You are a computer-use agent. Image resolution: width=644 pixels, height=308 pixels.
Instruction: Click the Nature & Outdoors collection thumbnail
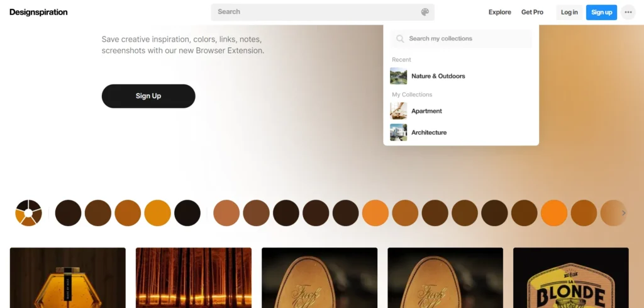click(x=398, y=76)
